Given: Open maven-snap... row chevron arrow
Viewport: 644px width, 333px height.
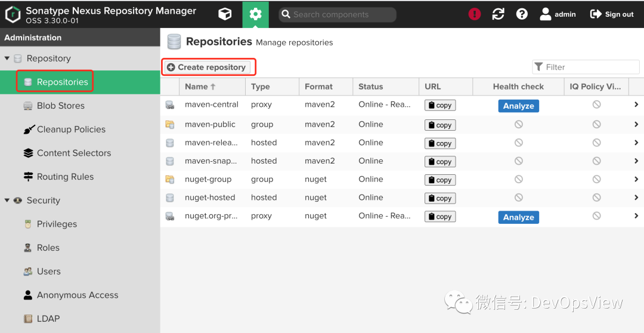Looking at the screenshot, I should click(636, 161).
